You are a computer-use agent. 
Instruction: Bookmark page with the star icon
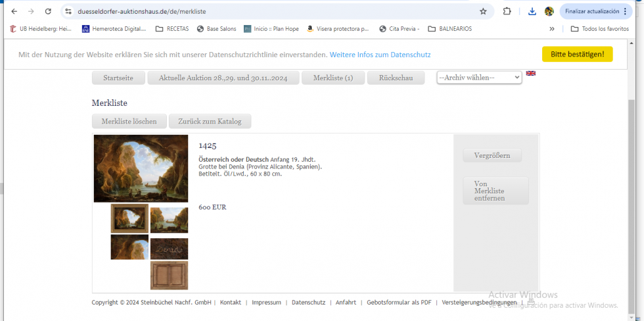483,11
